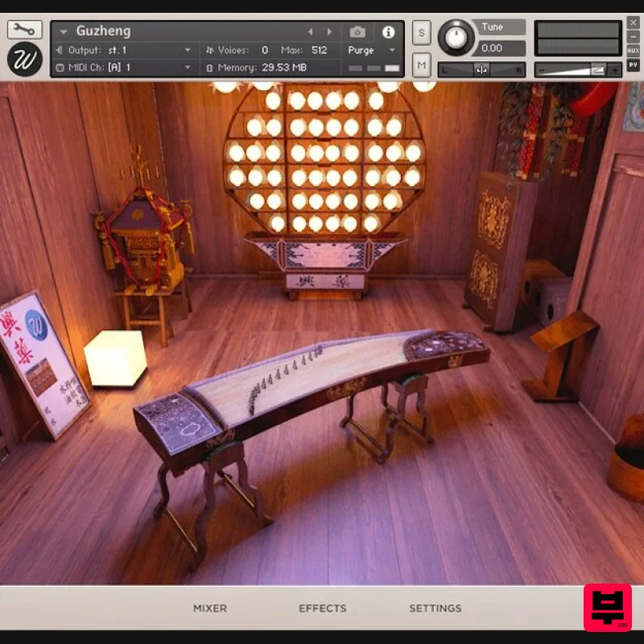Switch to the EFFECTS tab

322,609
